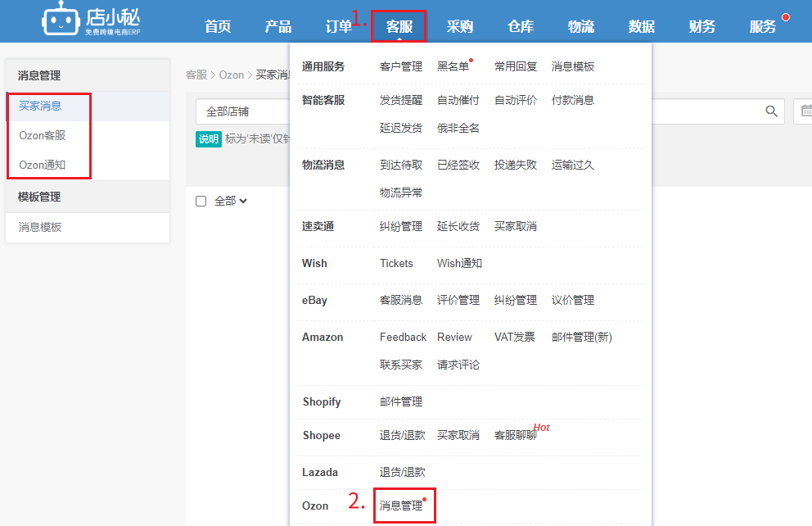Open 物流异常 under 物流消息
Screen dimensions: 812x526
click(401, 193)
